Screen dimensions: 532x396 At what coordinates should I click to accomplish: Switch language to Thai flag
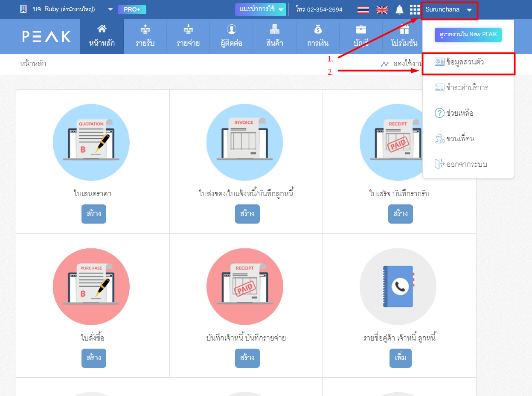point(363,9)
